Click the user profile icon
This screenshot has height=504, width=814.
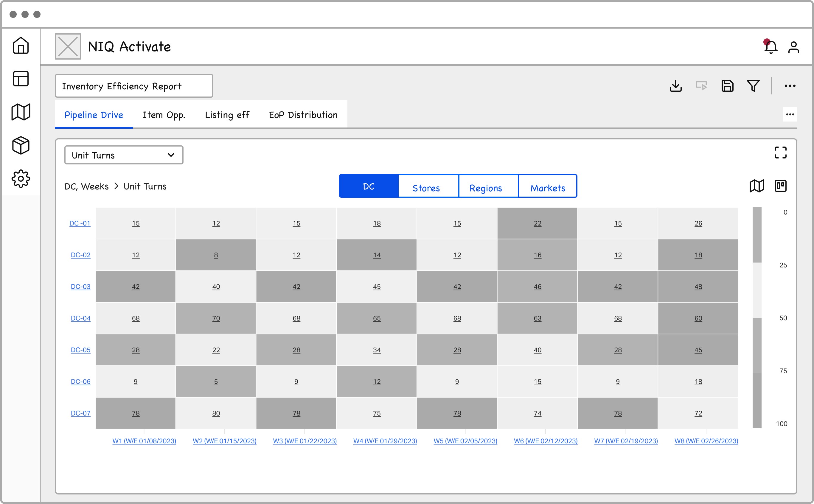[x=793, y=47]
